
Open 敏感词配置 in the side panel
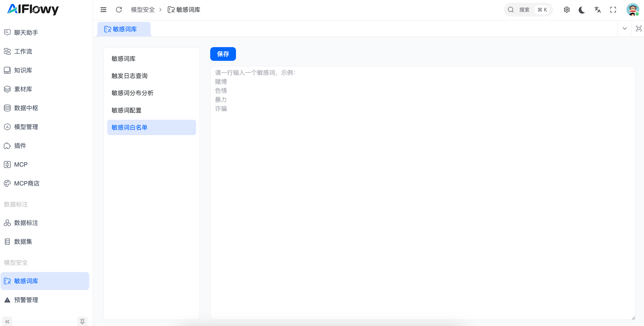pyautogui.click(x=126, y=110)
